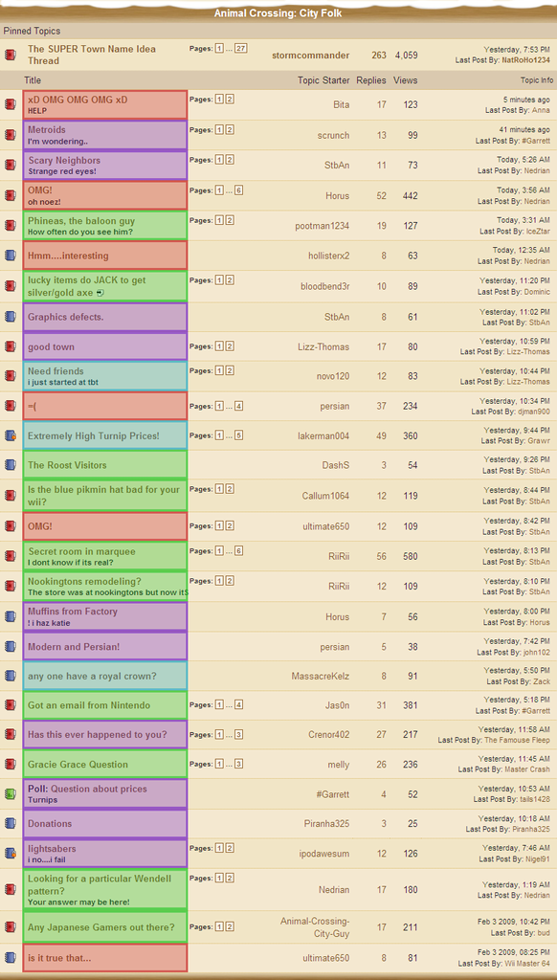Image resolution: width=557 pixels, height=980 pixels.
Task: Go to page 5 of Extremely High Turnip Prices
Action: point(238,435)
